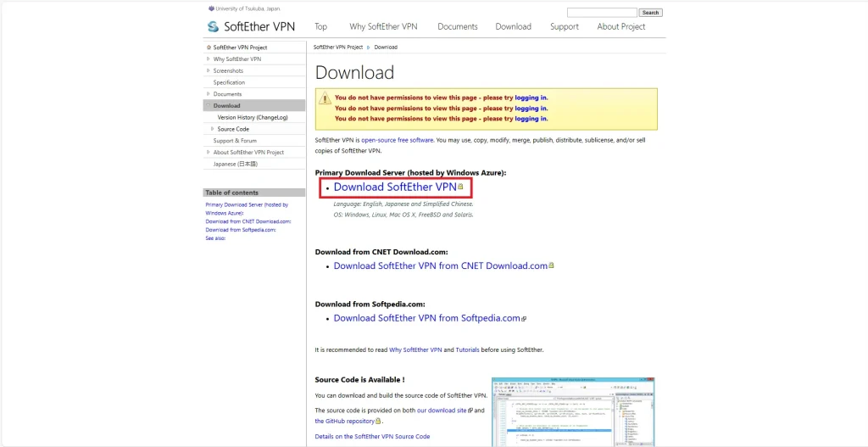Open Download SoftEther VPN from Softpedia.com
868x447 pixels.
[427, 318]
